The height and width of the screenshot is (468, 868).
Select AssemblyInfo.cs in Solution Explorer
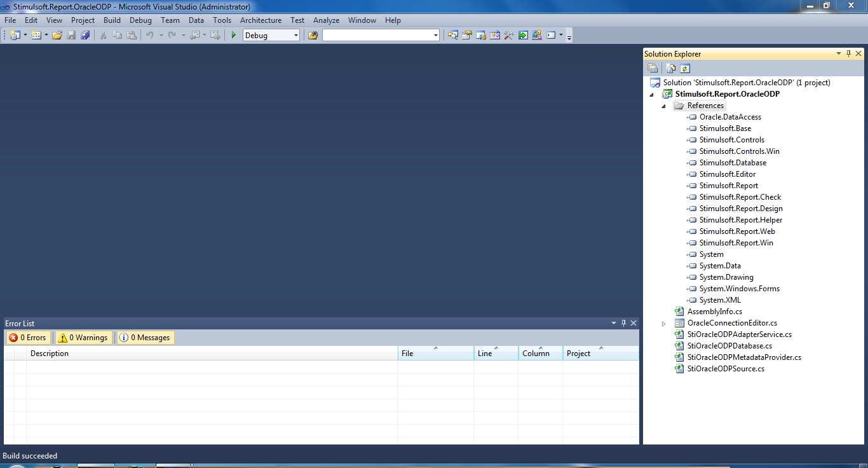(x=715, y=312)
